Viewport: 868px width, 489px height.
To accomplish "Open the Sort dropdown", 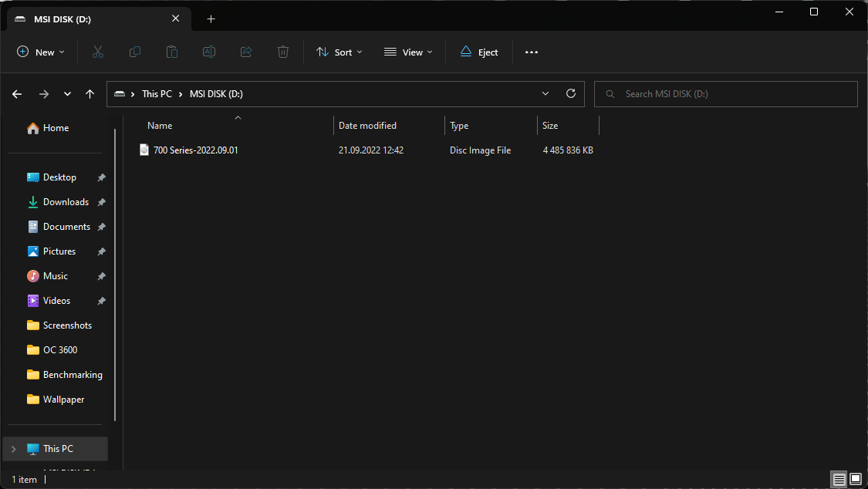I will 339,52.
